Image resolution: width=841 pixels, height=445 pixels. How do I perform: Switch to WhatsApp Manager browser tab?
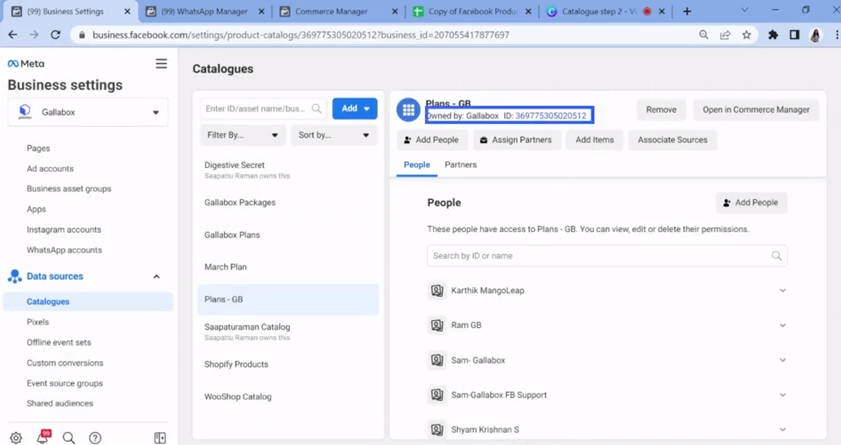[205, 11]
